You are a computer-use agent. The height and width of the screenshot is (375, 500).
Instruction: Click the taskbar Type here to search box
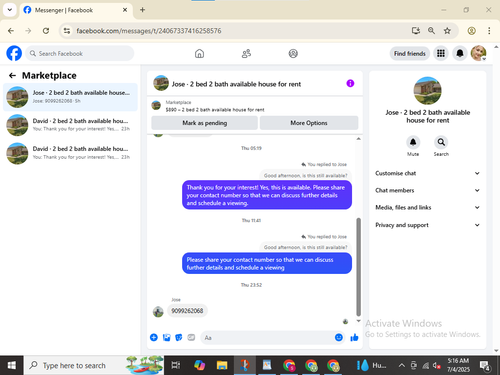[x=94, y=365]
